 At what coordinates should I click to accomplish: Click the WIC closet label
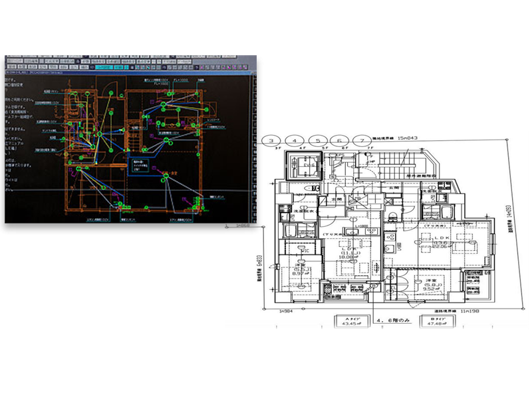305,251
